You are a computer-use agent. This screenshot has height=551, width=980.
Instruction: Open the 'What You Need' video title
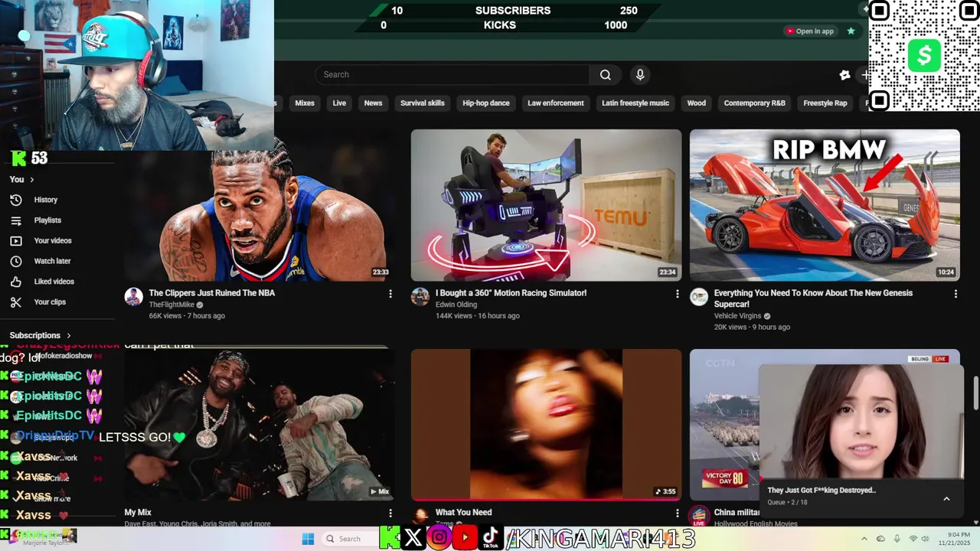(463, 513)
